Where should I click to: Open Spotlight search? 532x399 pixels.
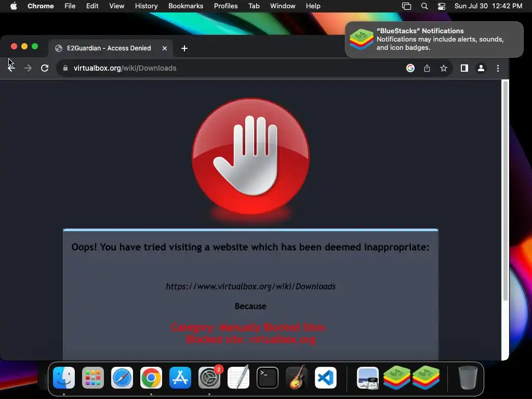tap(424, 6)
